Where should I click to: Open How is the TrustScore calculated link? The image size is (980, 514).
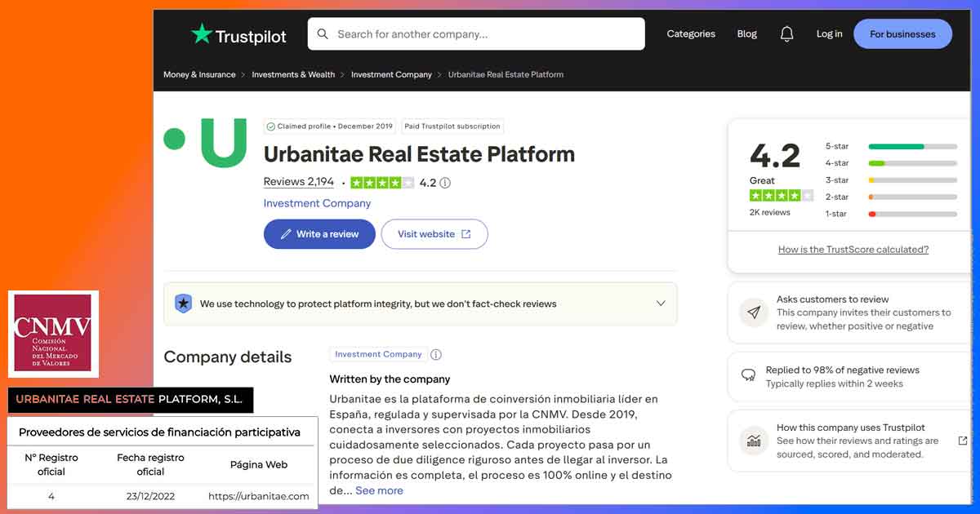(x=853, y=250)
